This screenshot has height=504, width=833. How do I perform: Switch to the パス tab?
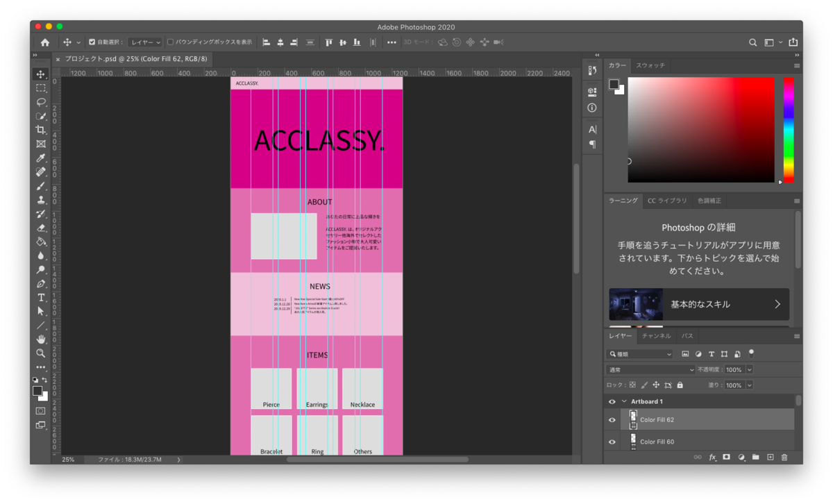pyautogui.click(x=687, y=336)
